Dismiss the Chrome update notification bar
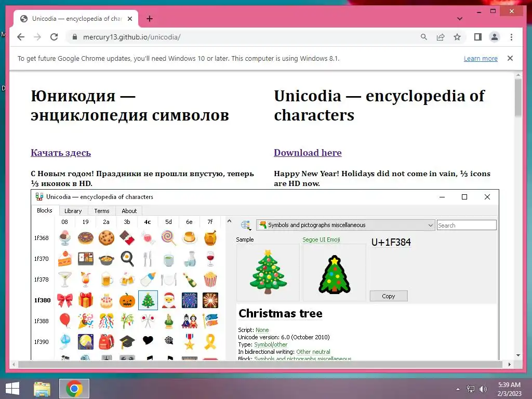This screenshot has height=399, width=532. pos(510,58)
